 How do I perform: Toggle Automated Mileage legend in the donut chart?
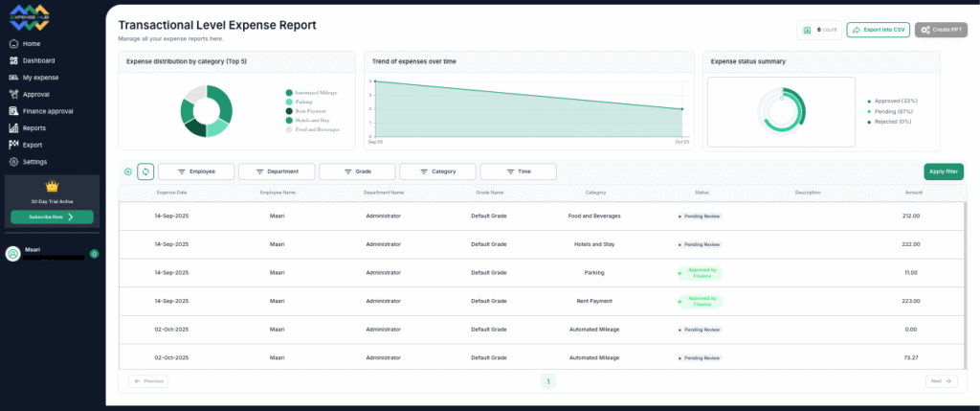314,93
